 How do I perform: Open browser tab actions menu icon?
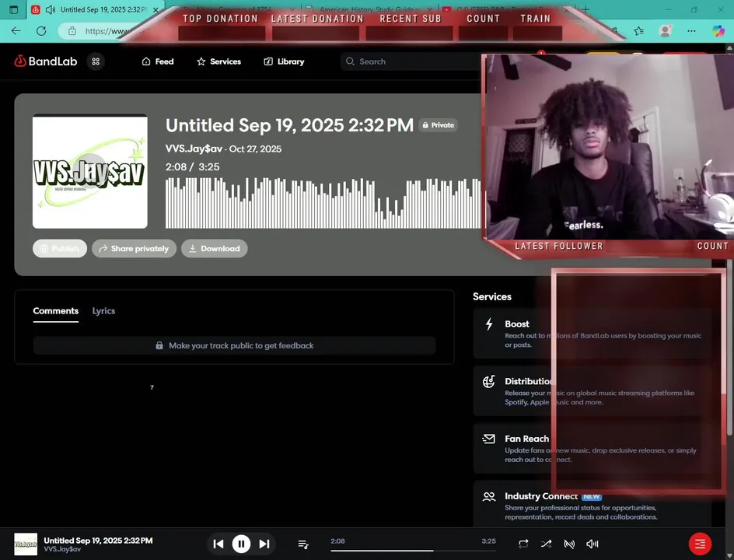(x=13, y=9)
